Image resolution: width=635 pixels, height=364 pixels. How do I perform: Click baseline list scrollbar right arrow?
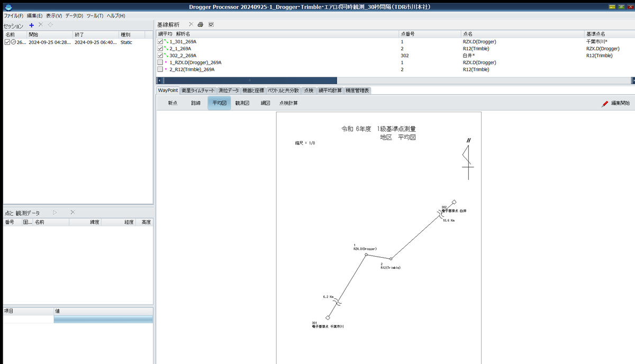coord(633,80)
